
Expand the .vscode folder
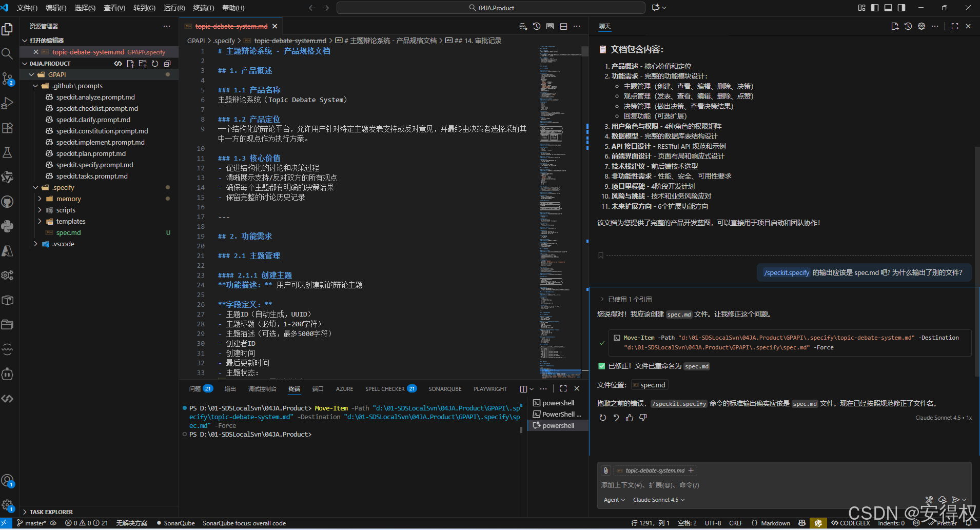pos(35,244)
